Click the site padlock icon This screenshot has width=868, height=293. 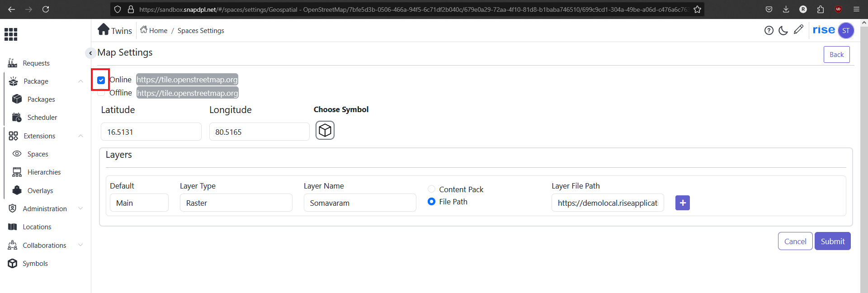click(x=131, y=9)
